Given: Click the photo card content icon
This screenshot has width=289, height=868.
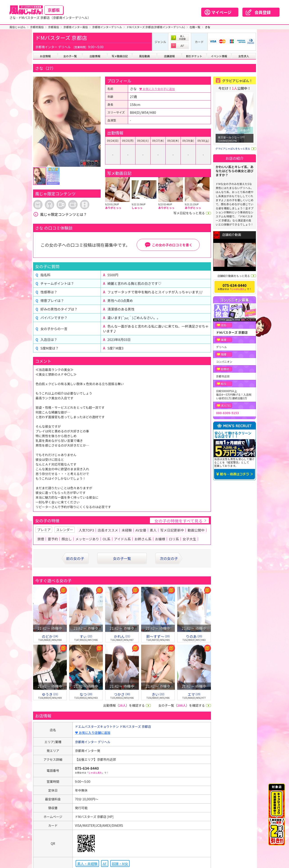Looking at the screenshot, I should (x=73, y=204).
